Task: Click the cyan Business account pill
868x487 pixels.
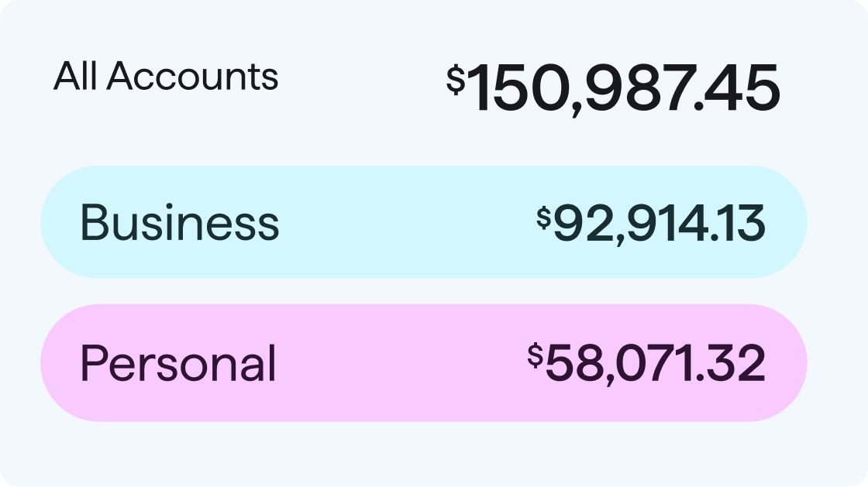Action: (424, 221)
